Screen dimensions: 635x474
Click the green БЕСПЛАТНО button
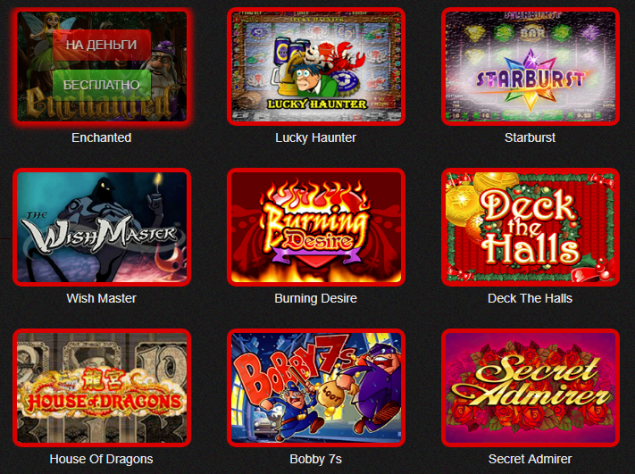(x=102, y=84)
